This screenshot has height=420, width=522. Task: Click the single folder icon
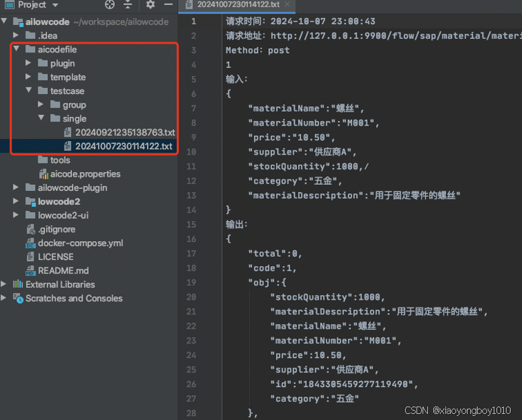(55, 118)
